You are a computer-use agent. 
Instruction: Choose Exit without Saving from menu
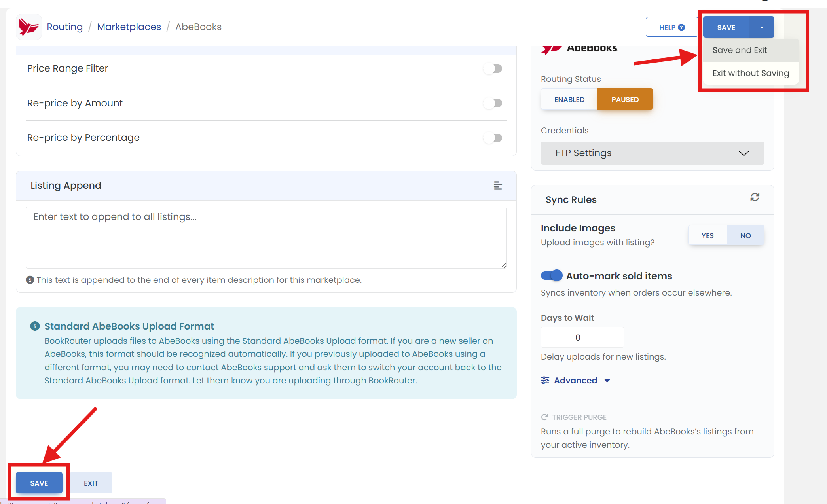(x=751, y=73)
